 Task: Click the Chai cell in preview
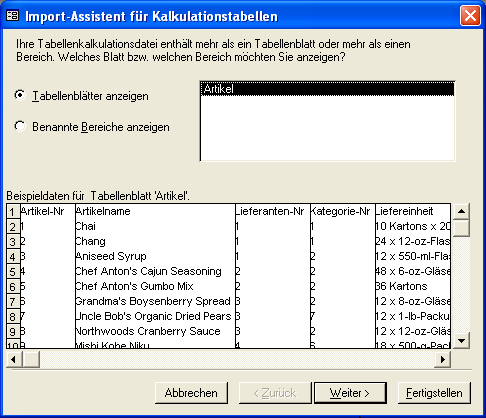click(x=155, y=226)
